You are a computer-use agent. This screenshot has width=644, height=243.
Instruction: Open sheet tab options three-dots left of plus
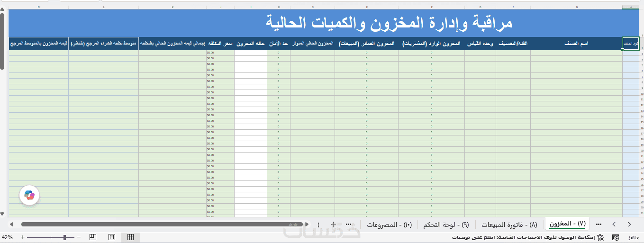tap(318, 224)
